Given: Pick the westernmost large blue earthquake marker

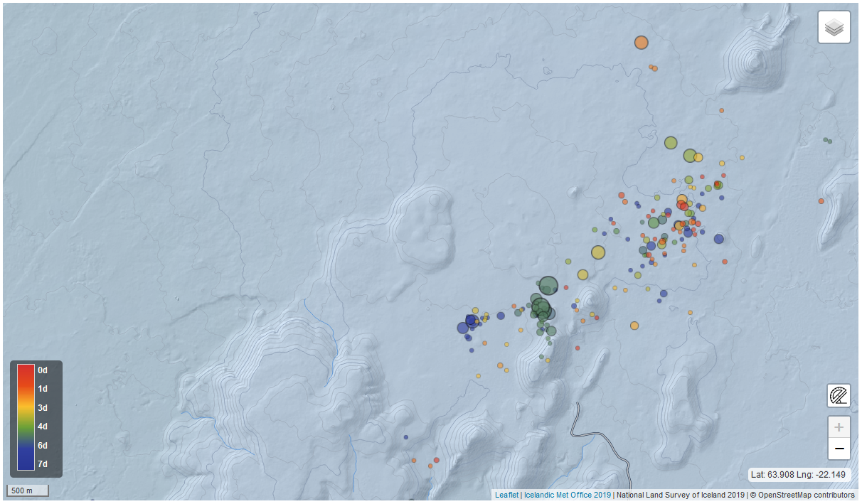Looking at the screenshot, I should pyautogui.click(x=462, y=328).
